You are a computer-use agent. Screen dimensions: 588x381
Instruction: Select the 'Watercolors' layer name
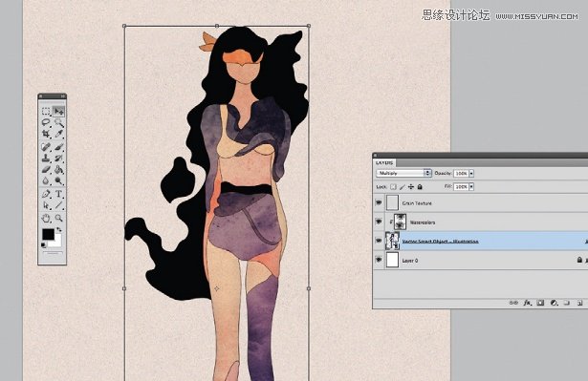pyautogui.click(x=423, y=222)
